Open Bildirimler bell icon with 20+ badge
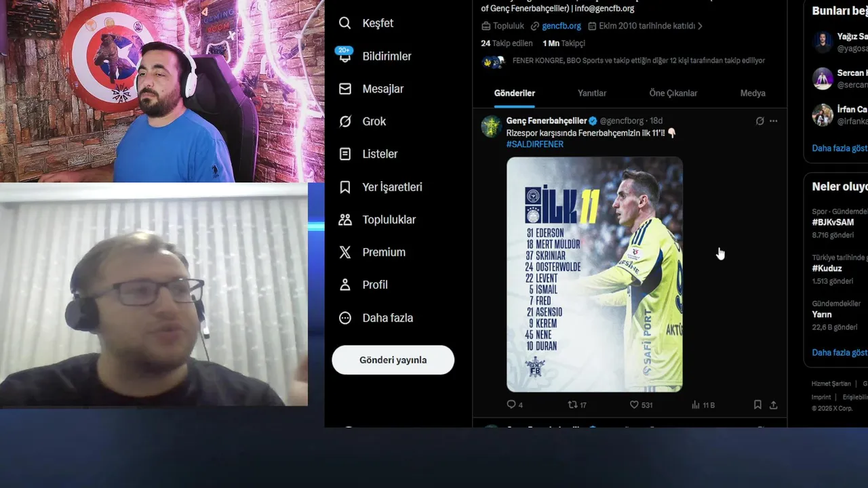 344,56
